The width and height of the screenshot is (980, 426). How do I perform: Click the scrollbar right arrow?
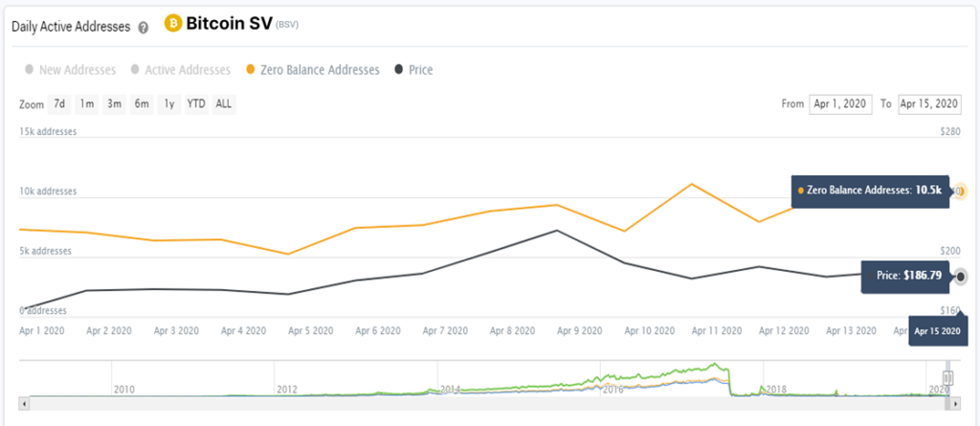coord(956,404)
